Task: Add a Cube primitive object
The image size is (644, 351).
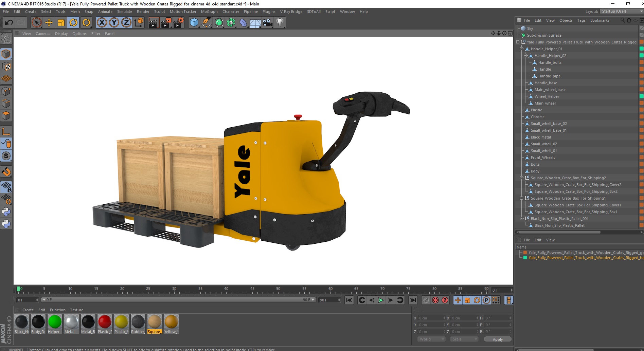Action: [194, 23]
